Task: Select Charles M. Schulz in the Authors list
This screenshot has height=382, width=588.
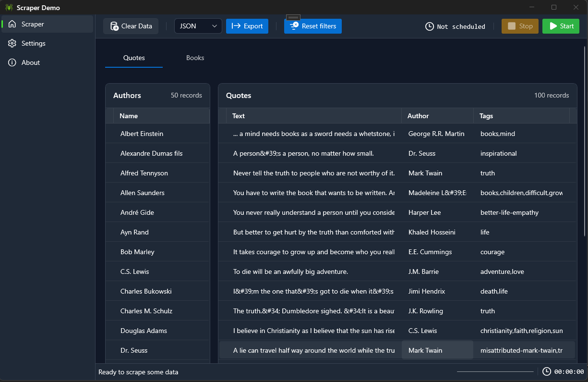Action: coord(157,311)
